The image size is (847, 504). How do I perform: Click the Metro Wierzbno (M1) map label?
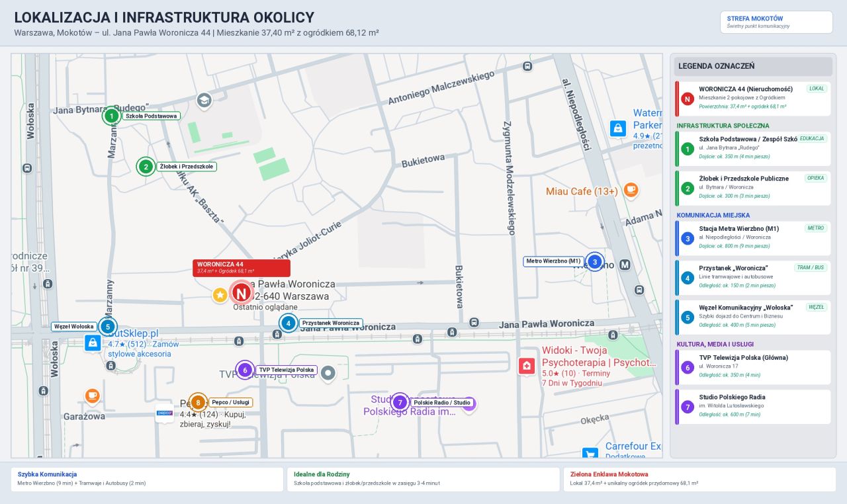(x=554, y=261)
